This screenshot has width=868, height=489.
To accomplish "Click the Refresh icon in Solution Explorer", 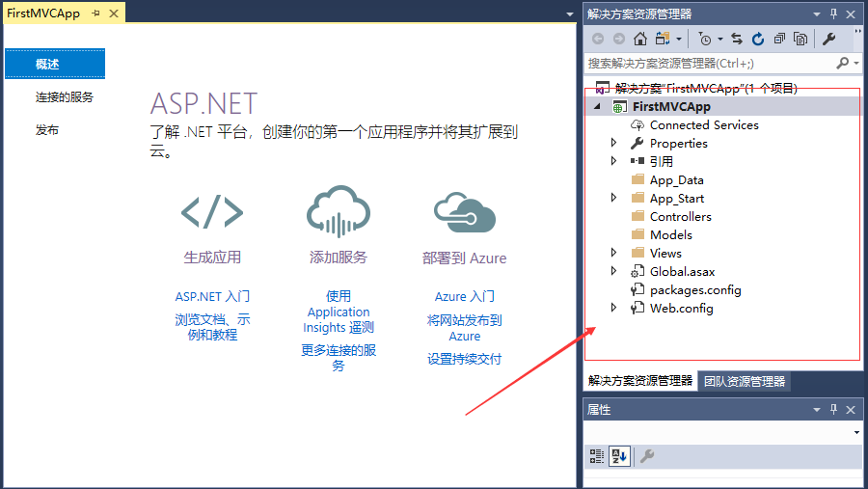I will click(x=758, y=39).
